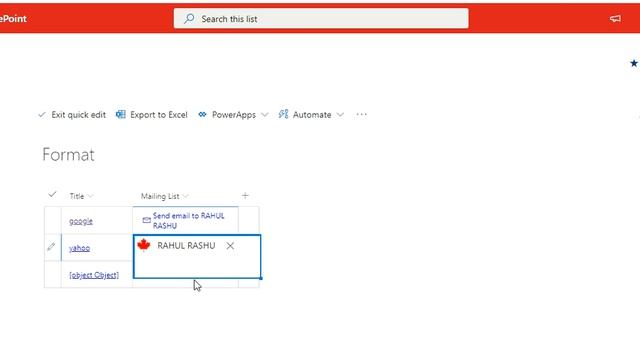Expand the Automate dropdown chevron

340,115
